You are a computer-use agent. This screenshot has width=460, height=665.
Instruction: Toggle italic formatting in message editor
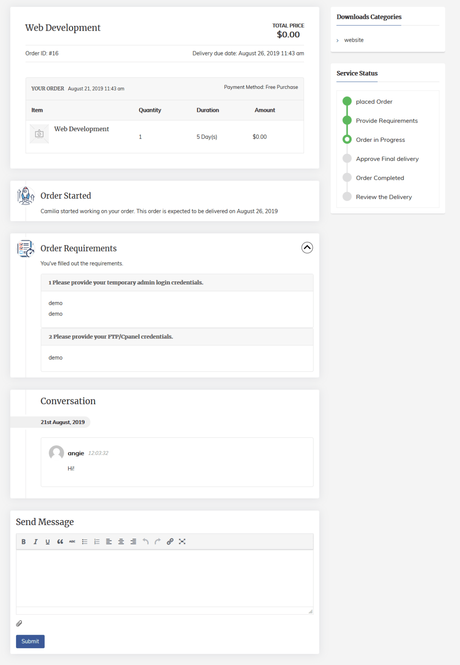pos(36,542)
